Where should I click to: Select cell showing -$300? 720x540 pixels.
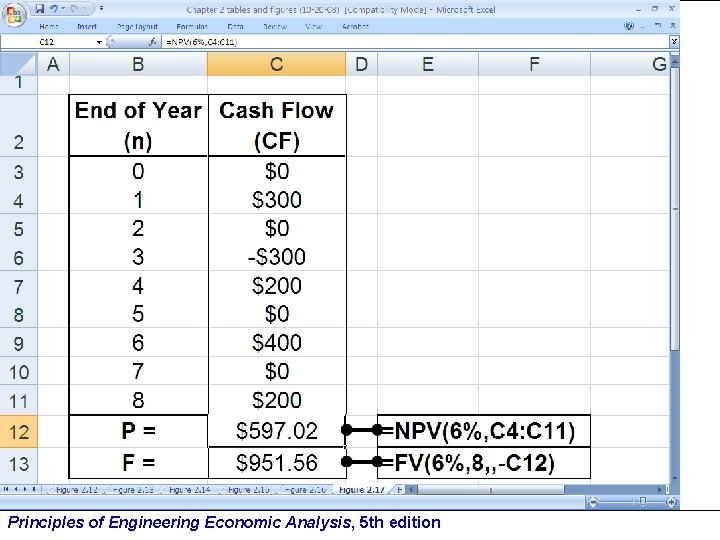click(276, 257)
